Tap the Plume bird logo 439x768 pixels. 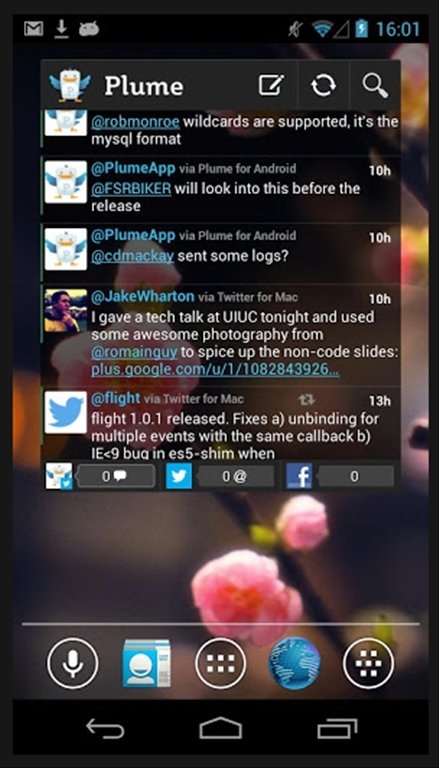70,85
